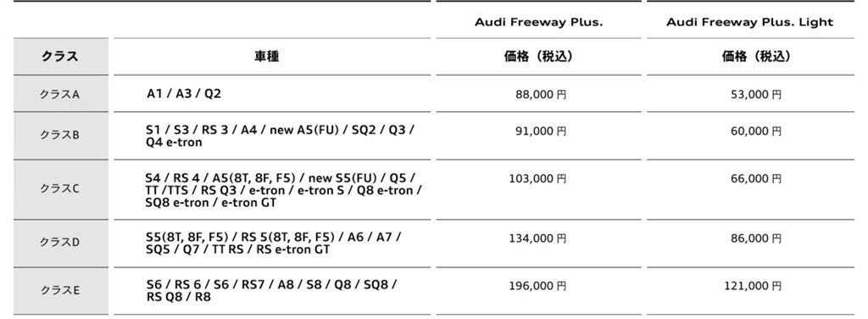
Task: Click the 103,000 円 price
Action: pyautogui.click(x=537, y=179)
